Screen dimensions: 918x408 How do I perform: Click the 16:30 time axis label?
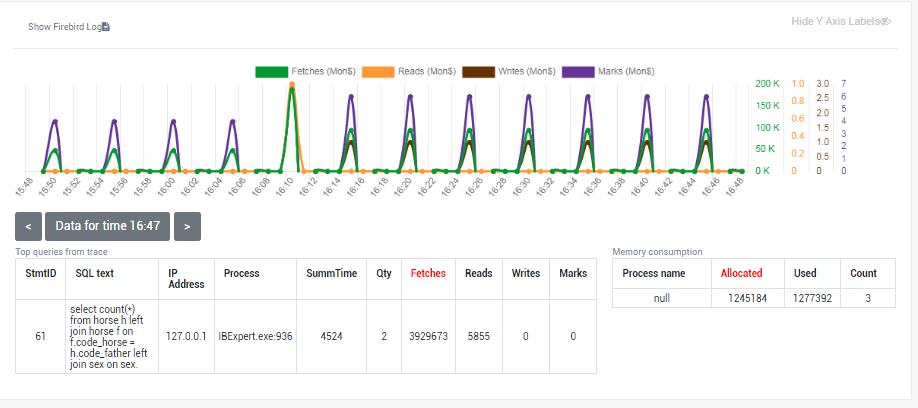[x=520, y=186]
